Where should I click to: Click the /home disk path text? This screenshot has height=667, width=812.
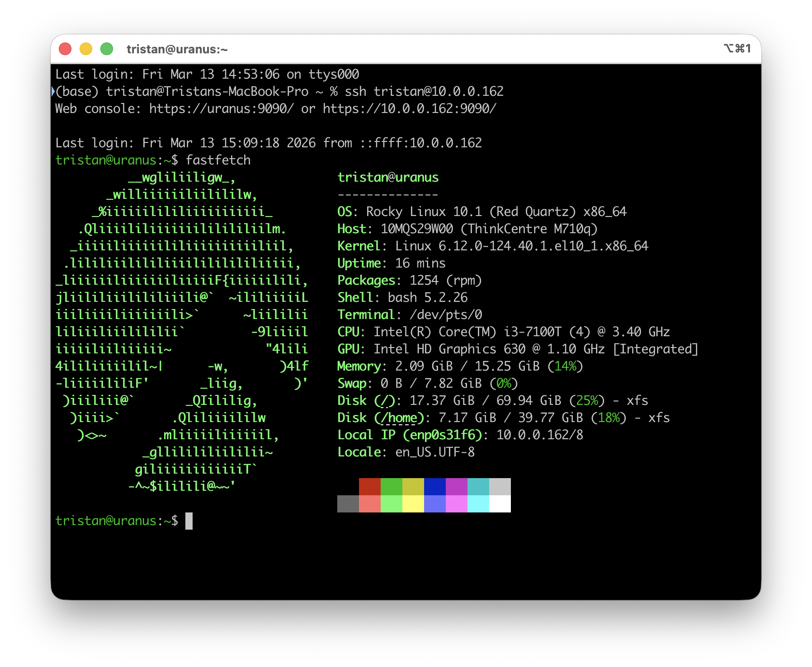click(x=398, y=418)
